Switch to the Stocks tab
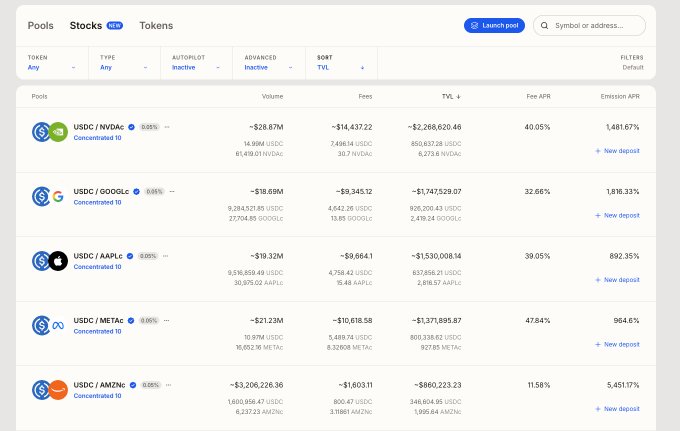Image resolution: width=680 pixels, height=431 pixels. pyautogui.click(x=86, y=26)
